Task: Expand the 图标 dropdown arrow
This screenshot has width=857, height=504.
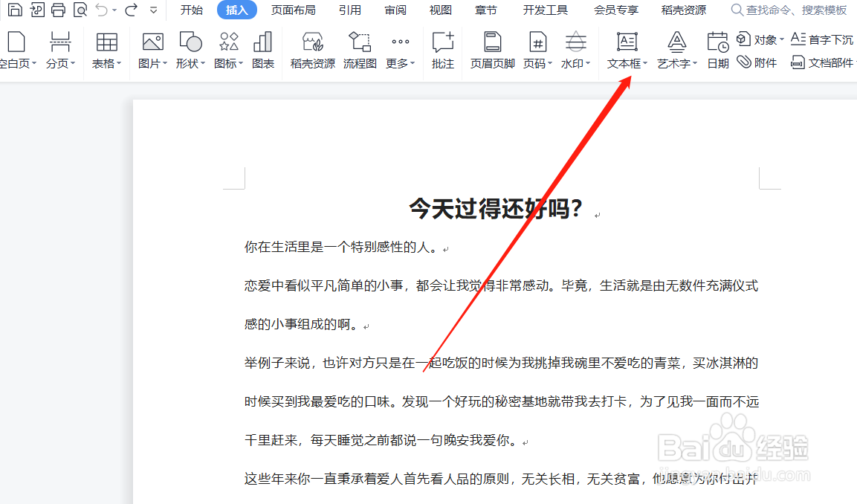Action: (241, 63)
